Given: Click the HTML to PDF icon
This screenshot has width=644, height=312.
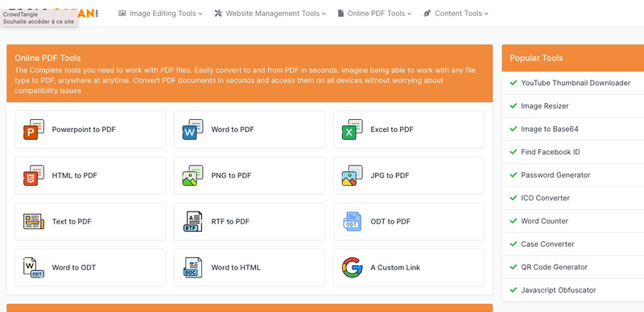Looking at the screenshot, I should [34, 175].
